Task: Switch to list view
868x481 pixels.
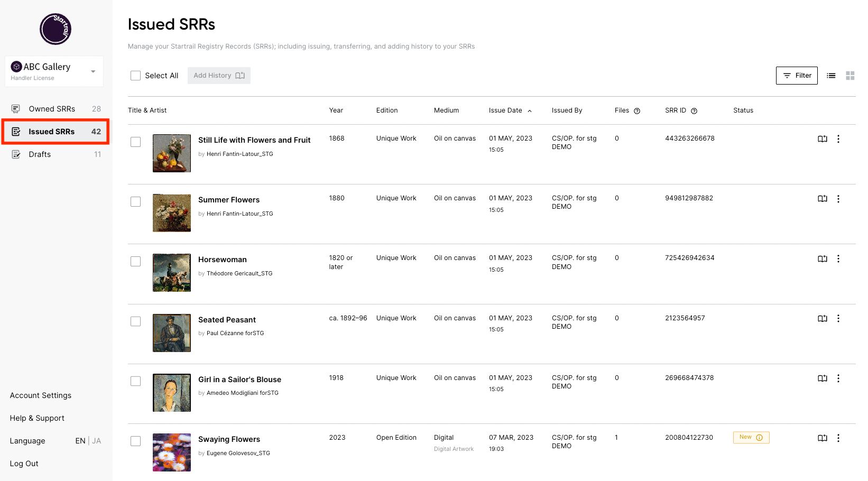Action: point(831,76)
